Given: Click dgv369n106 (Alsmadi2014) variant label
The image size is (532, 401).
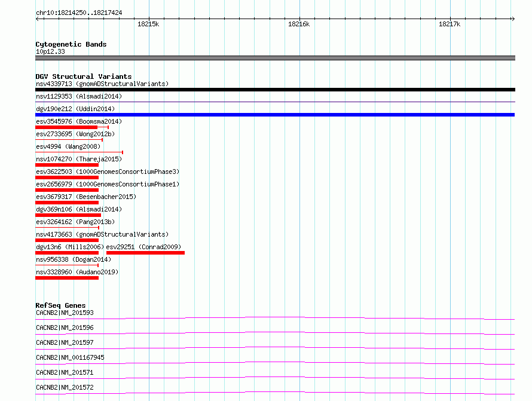Looking at the screenshot, I should [79, 209].
